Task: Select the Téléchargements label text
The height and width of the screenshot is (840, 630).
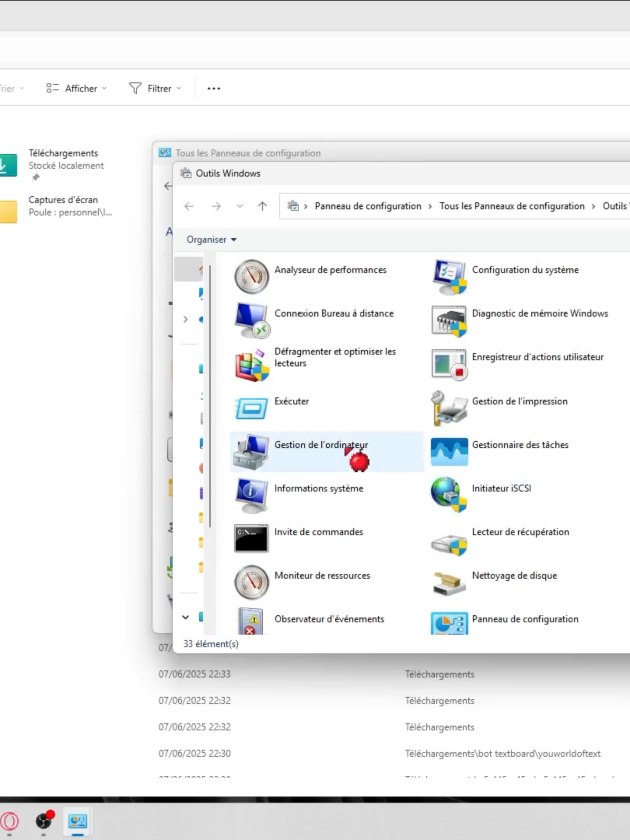Action: [63, 153]
